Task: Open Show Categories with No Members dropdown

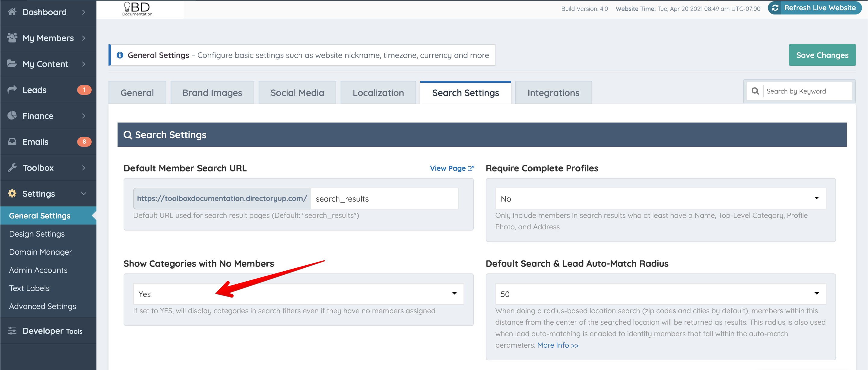Action: (298, 294)
